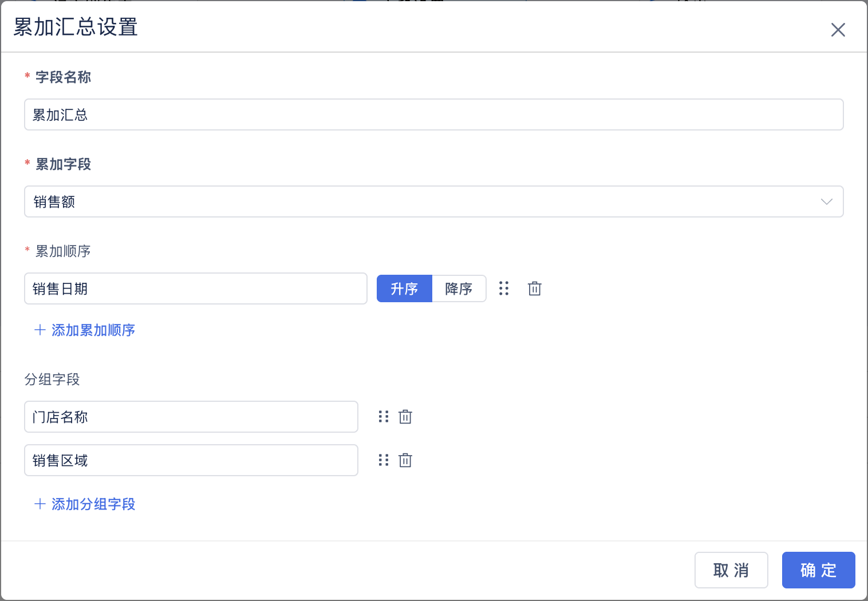Close the 累加汇总设置 dialog
Screen dimensions: 868x601
838,30
